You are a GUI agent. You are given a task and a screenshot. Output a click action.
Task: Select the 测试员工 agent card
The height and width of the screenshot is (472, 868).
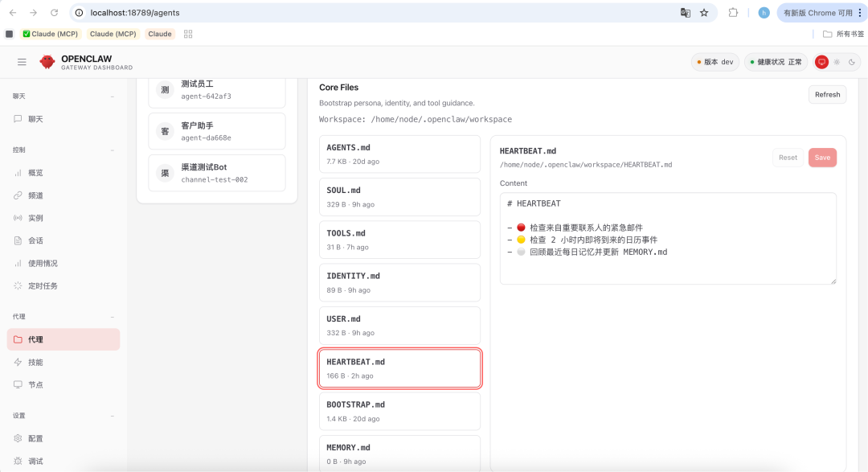217,92
